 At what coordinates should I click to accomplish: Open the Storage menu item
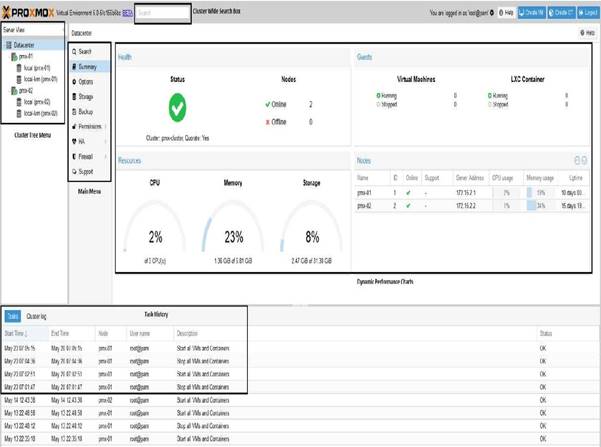click(x=90, y=97)
